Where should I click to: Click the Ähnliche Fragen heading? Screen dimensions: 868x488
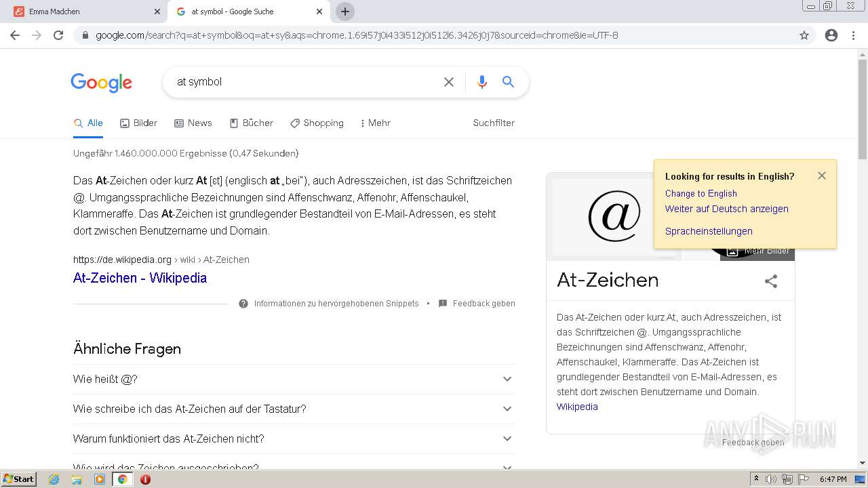(x=127, y=349)
